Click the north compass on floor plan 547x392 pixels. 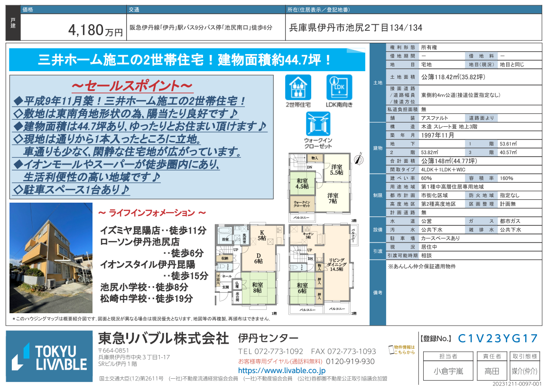coord(359,157)
